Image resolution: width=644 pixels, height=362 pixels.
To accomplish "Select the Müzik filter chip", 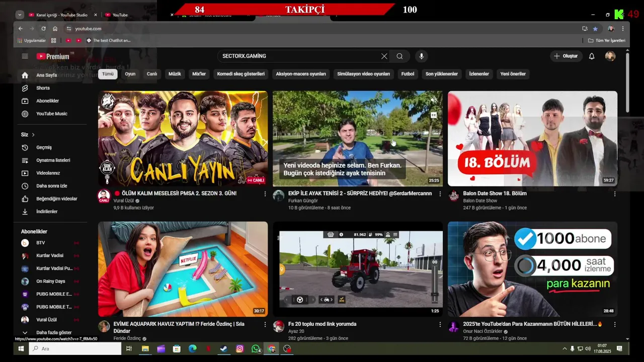I will click(175, 74).
